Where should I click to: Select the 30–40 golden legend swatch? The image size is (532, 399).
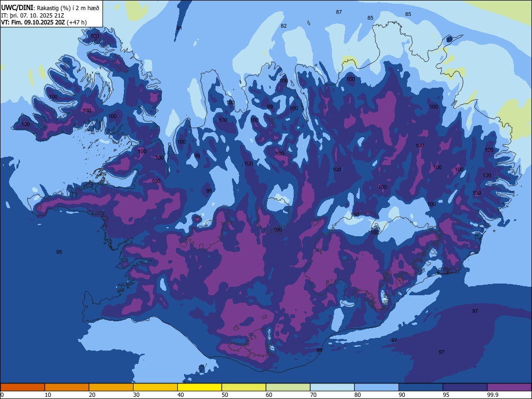click(x=155, y=387)
